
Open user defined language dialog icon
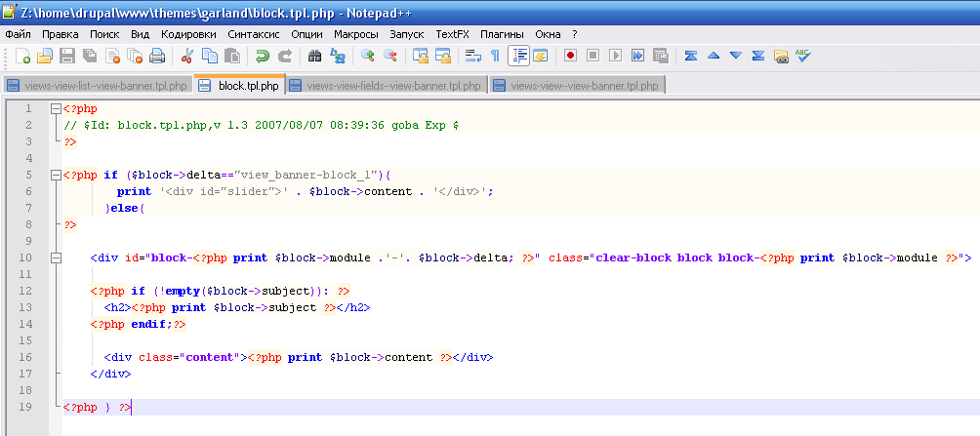coord(540,57)
